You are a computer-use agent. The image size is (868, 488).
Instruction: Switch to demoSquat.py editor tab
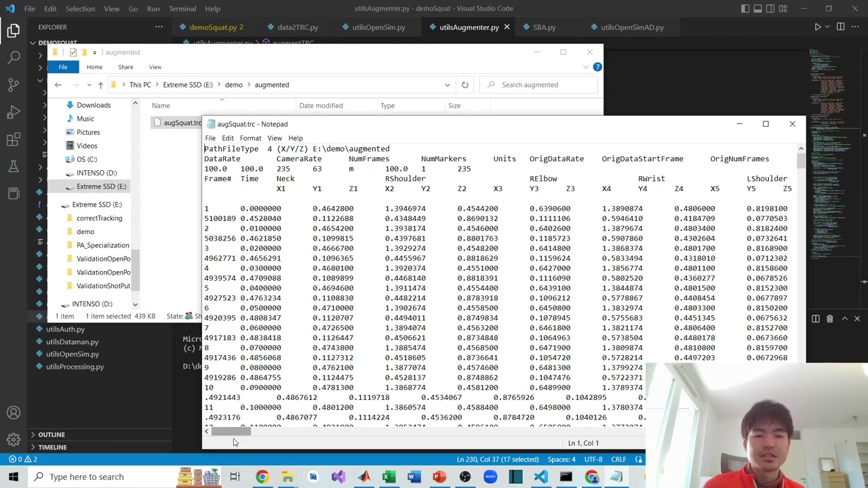click(x=213, y=27)
